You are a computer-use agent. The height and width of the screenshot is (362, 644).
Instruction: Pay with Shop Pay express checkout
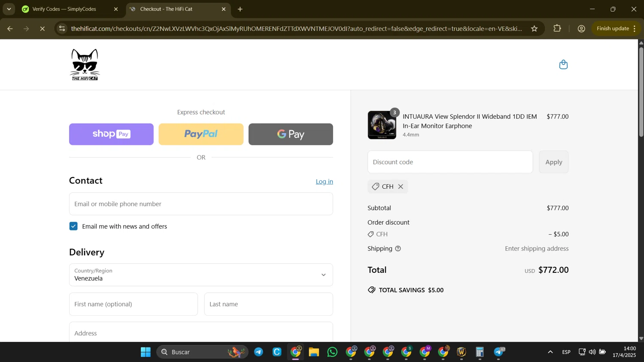[111, 134]
